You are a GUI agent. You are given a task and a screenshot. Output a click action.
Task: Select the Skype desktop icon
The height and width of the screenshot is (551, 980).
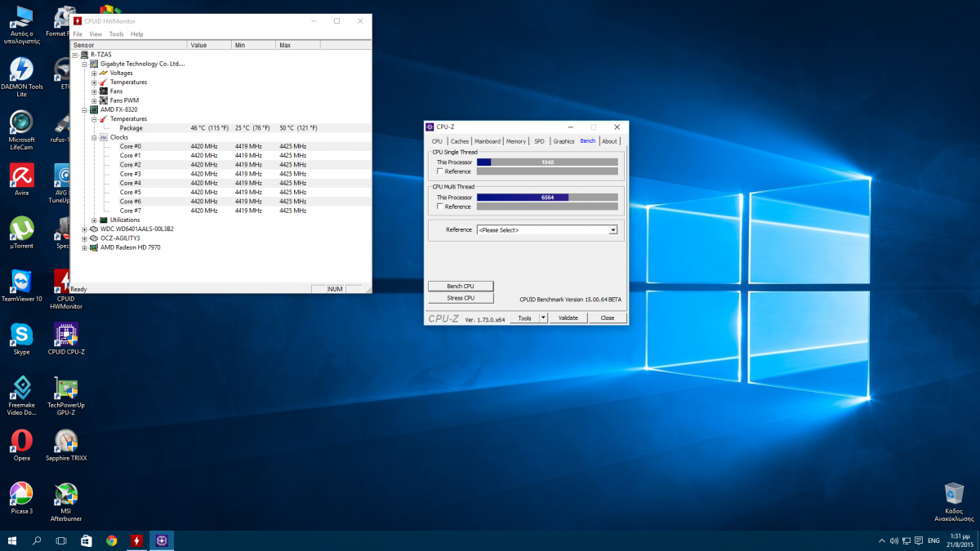coord(21,340)
